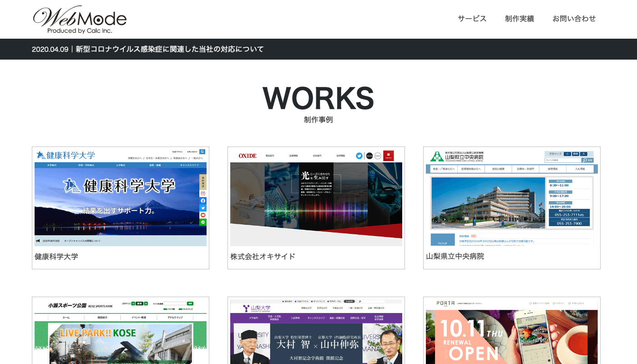Select the 山梨県立中央病院 caption link
Viewport: 637px width, 364px height.
tap(455, 257)
